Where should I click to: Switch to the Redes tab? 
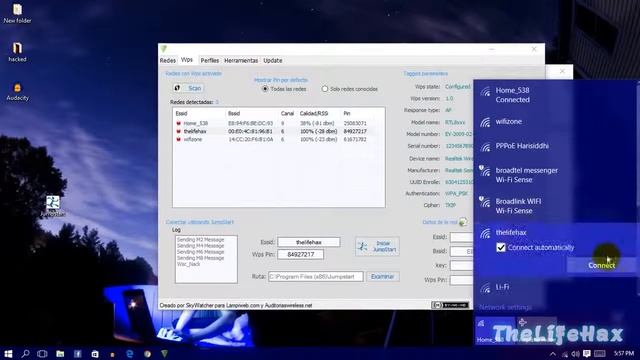point(168,60)
